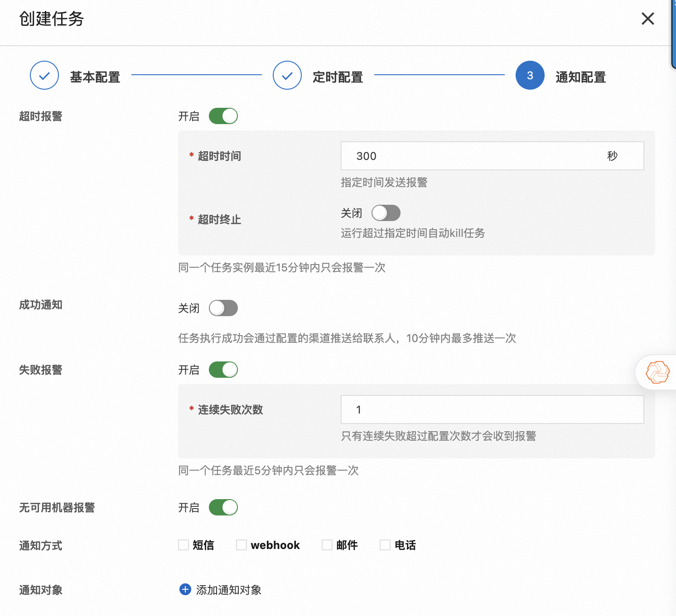Viewport: 676px width, 616px height.
Task: Click the 成功通知 section label
Action: (41, 305)
